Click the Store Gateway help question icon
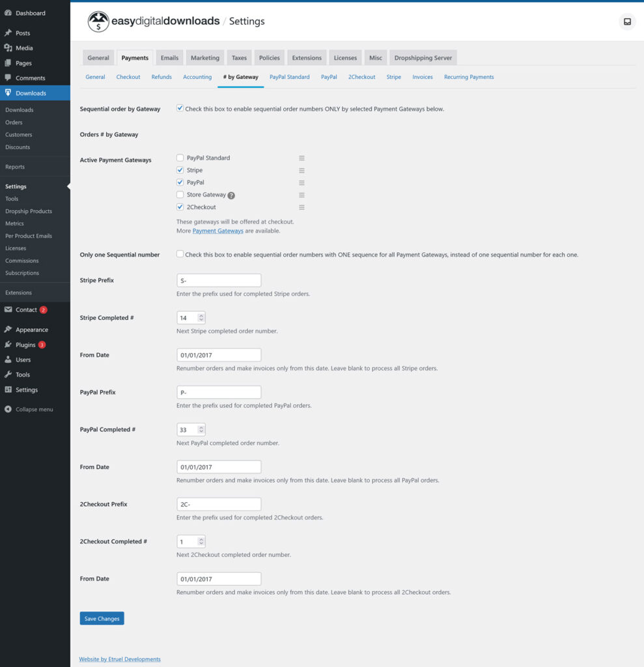 click(x=231, y=195)
